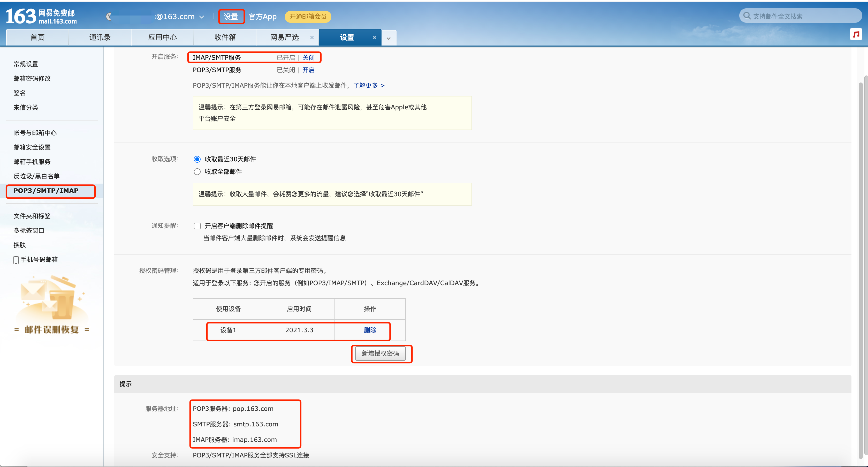Click 开通邮箱会员 button

click(307, 17)
